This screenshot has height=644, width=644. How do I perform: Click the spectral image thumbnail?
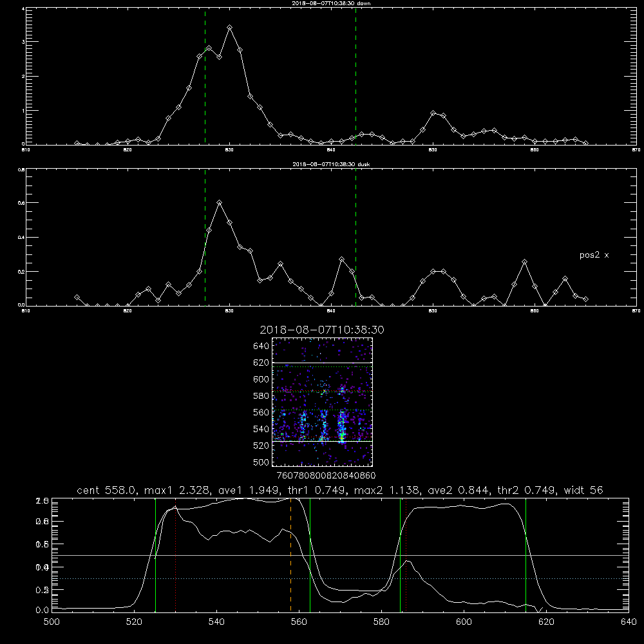pos(323,402)
